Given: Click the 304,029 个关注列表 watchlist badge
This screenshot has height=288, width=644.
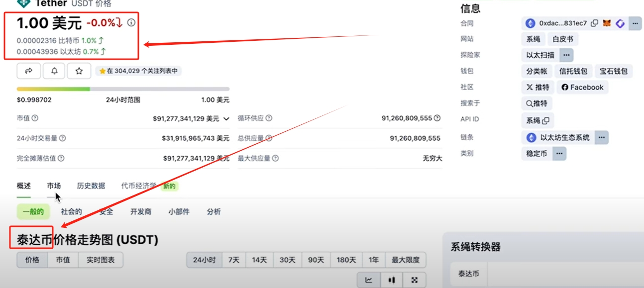Looking at the screenshot, I should tap(139, 71).
